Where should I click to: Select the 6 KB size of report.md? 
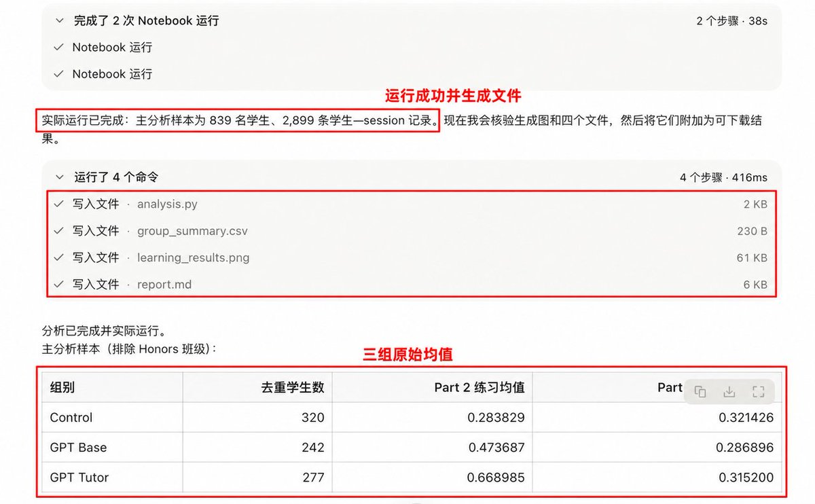755,285
